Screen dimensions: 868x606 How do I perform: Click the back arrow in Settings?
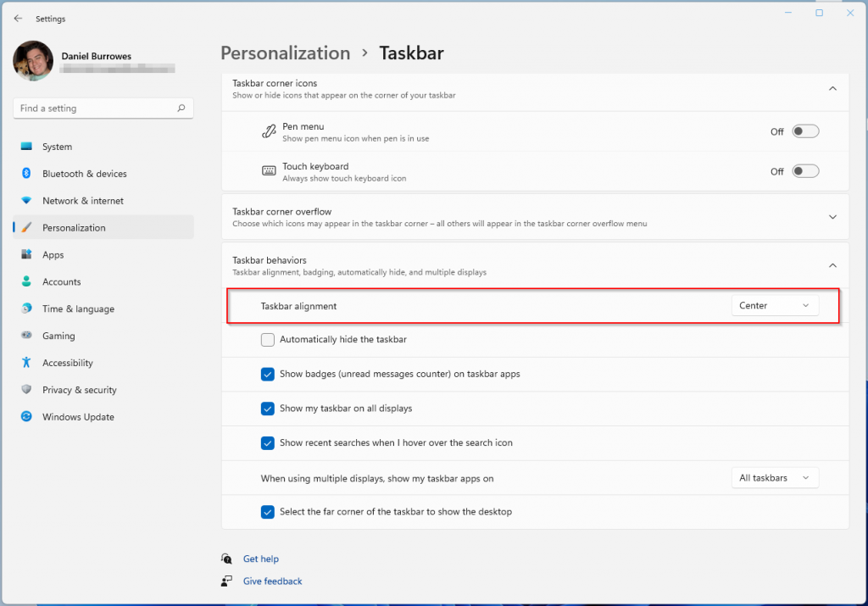coord(19,19)
